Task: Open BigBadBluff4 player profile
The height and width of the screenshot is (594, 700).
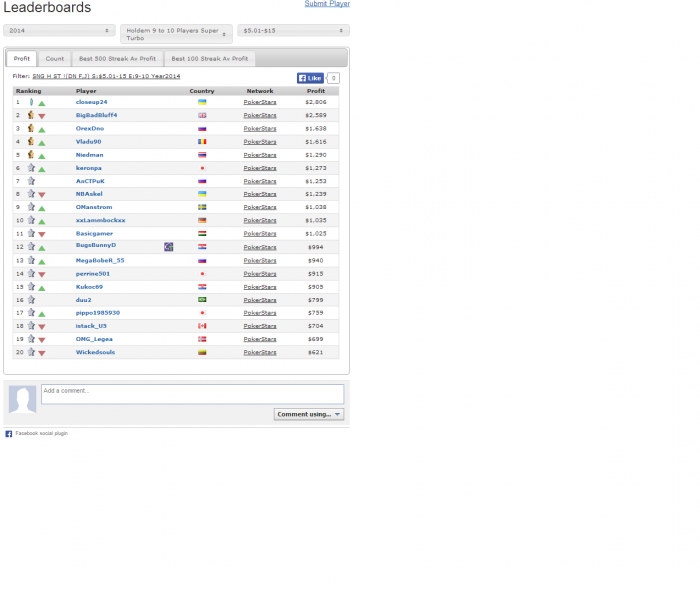Action: click(x=96, y=115)
